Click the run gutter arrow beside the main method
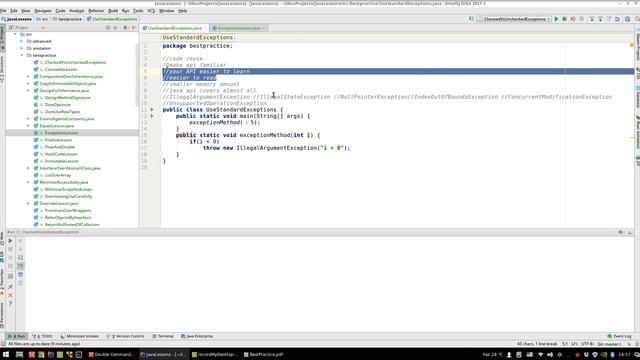This screenshot has height=360, width=640. (152, 116)
